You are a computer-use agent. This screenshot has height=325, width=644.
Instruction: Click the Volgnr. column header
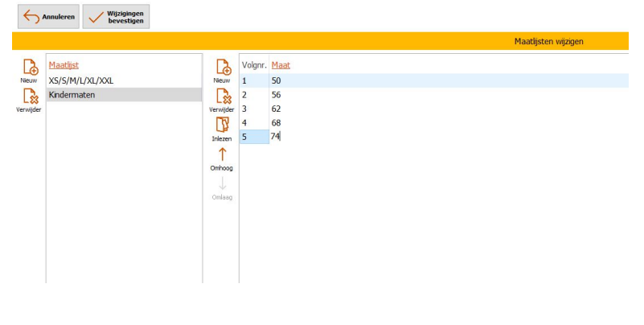point(254,65)
